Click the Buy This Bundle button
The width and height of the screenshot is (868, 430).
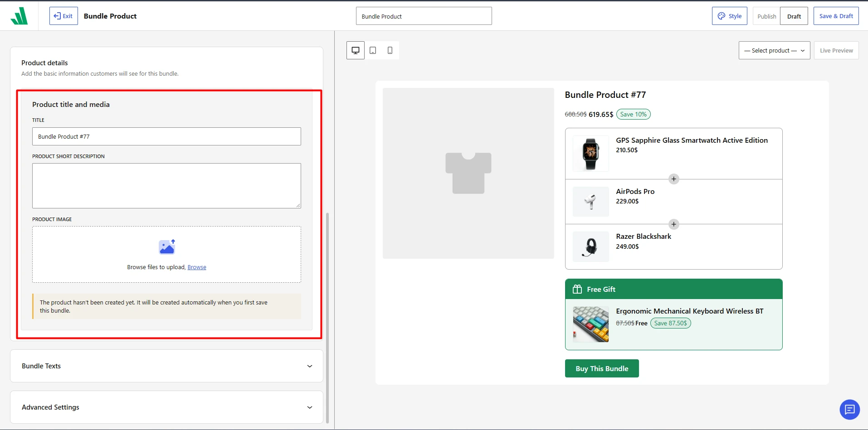pyautogui.click(x=602, y=368)
